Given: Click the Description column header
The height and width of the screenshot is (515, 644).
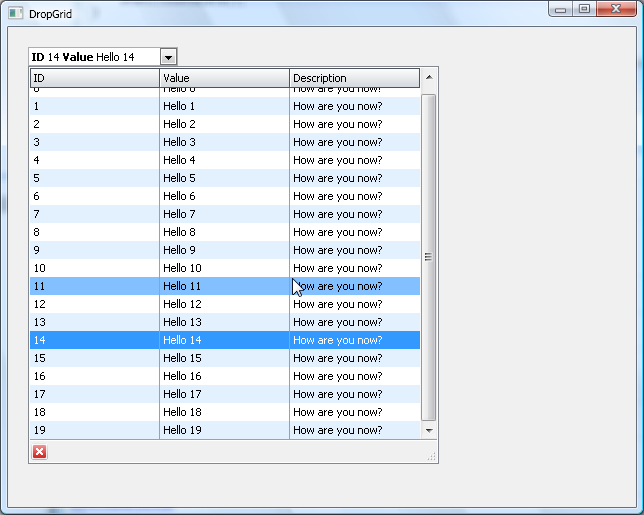Looking at the screenshot, I should pyautogui.click(x=354, y=78).
